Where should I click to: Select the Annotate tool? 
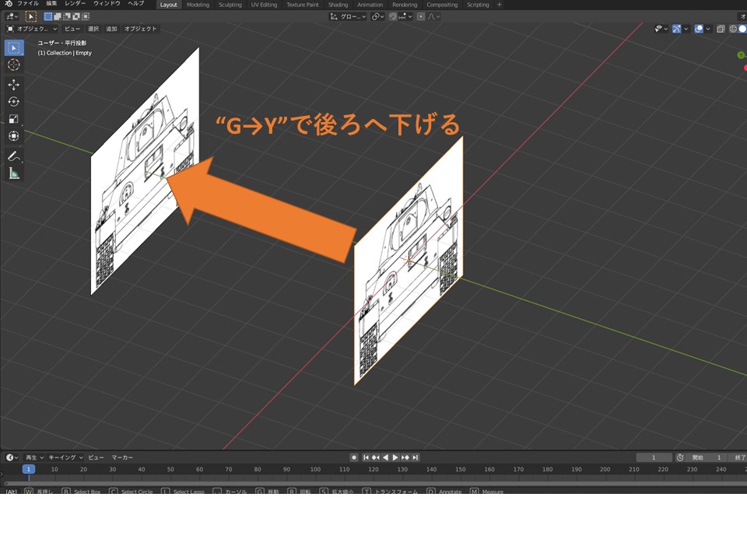14,156
